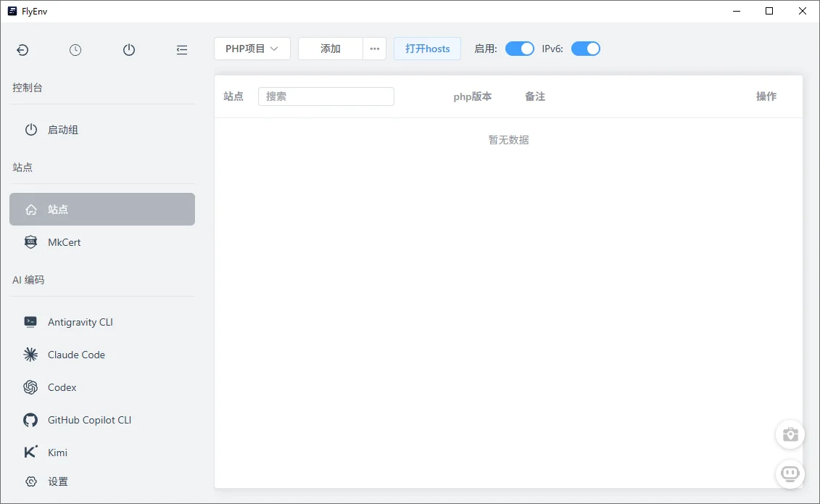Click the php版本 column header
This screenshot has width=820, height=504.
coord(472,96)
